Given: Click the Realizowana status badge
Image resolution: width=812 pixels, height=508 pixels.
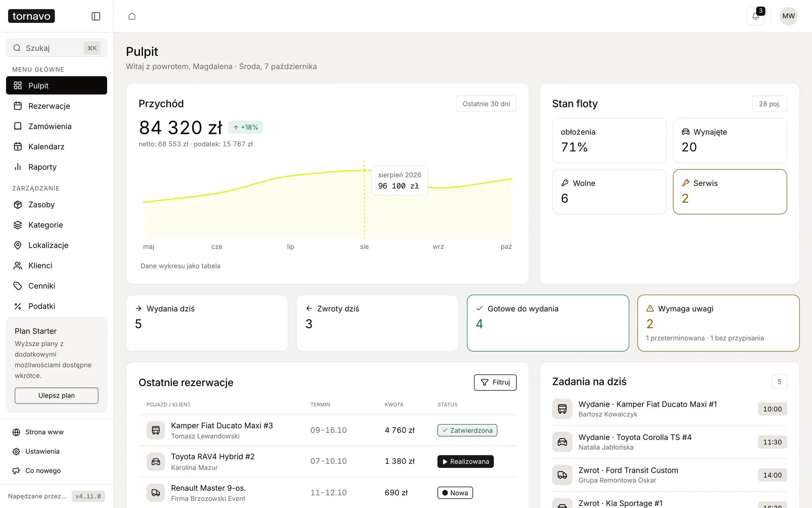Looking at the screenshot, I should click(466, 461).
